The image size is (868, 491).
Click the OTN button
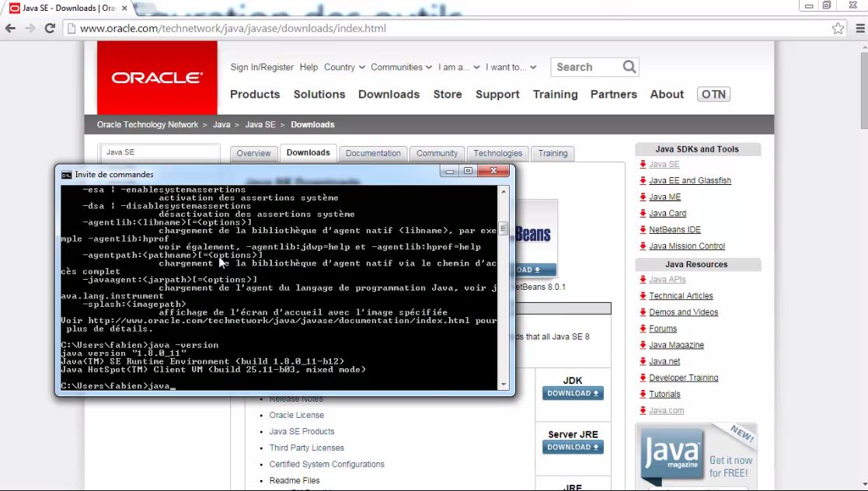click(x=713, y=95)
